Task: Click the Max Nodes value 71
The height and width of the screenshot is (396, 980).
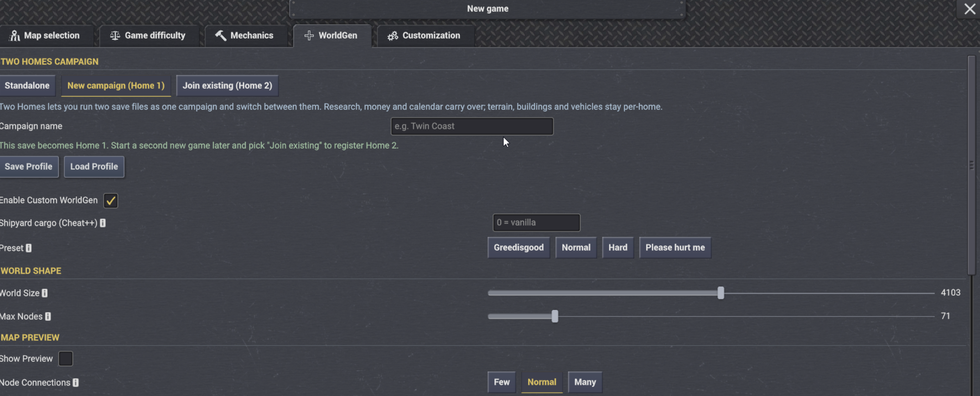Action: [945, 316]
